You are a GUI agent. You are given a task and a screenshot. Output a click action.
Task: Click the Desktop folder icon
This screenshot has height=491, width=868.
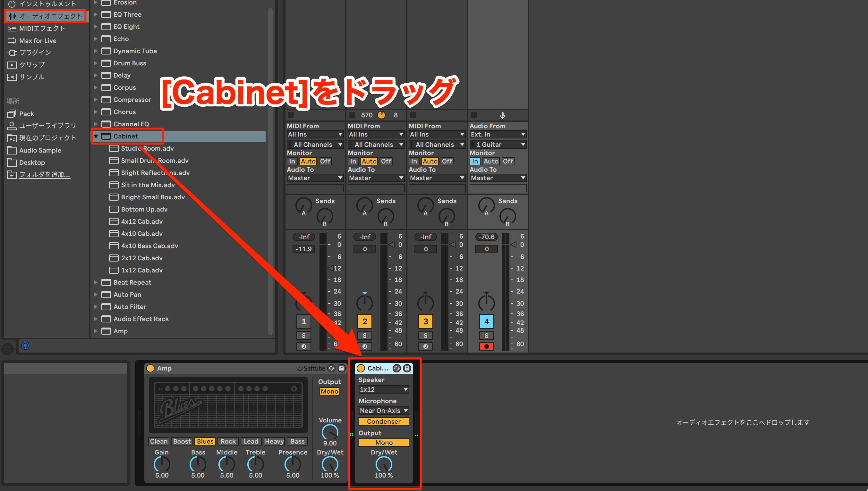tap(12, 162)
